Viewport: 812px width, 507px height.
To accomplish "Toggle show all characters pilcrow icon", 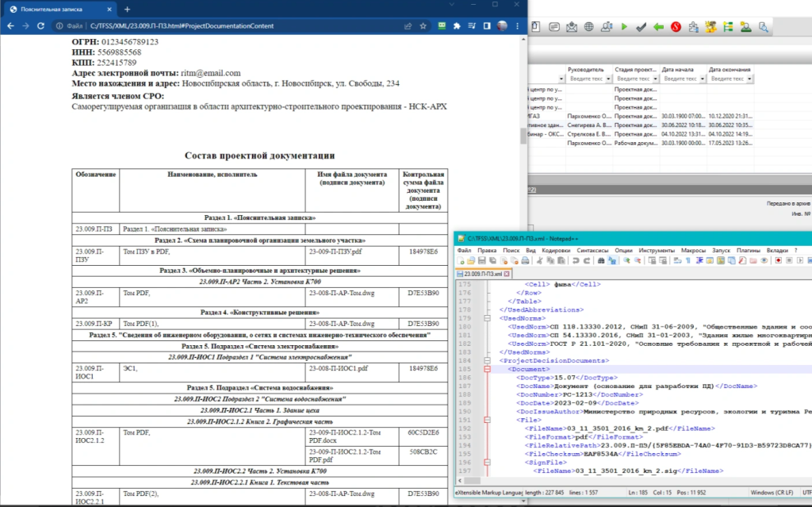I will pos(689,260).
